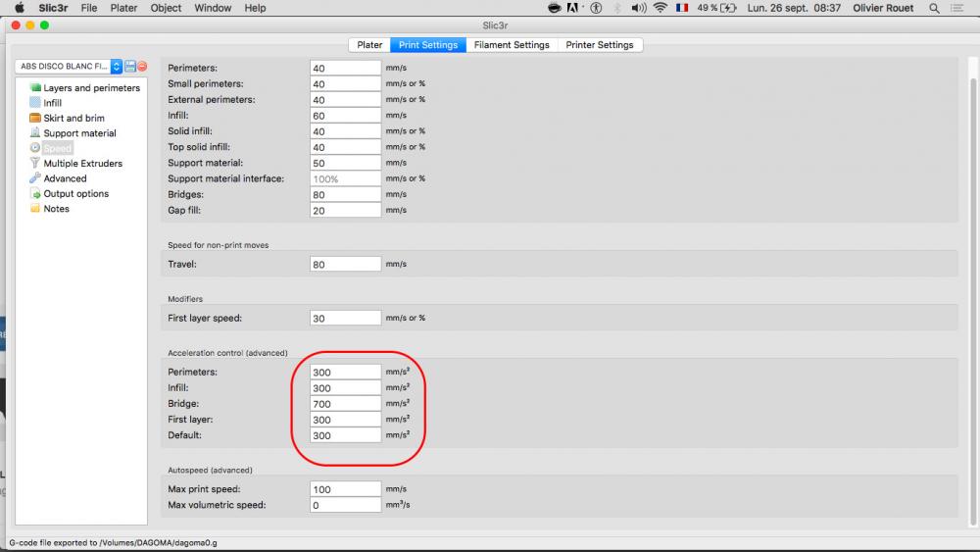Edit the Solid infill speed field

(x=345, y=131)
